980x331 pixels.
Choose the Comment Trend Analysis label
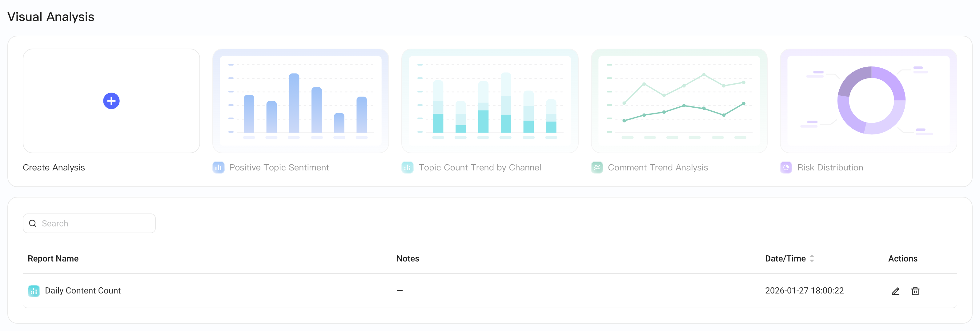[658, 168]
